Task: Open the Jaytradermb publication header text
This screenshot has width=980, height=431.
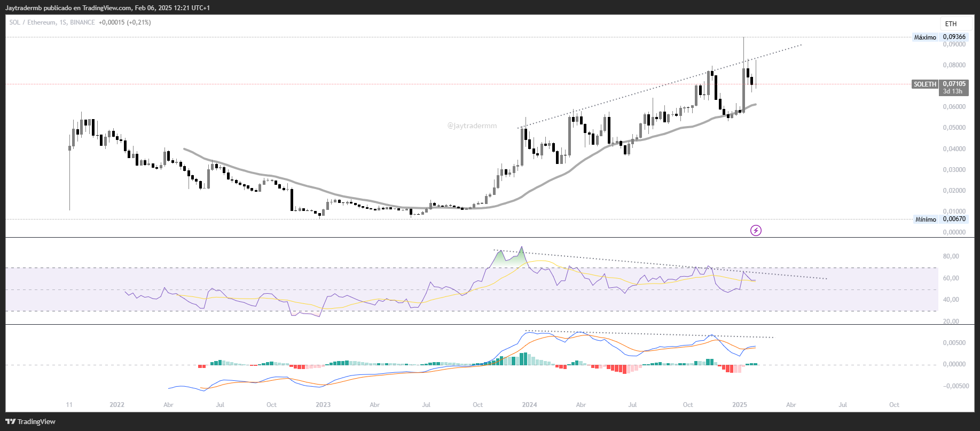Action: coord(107,8)
